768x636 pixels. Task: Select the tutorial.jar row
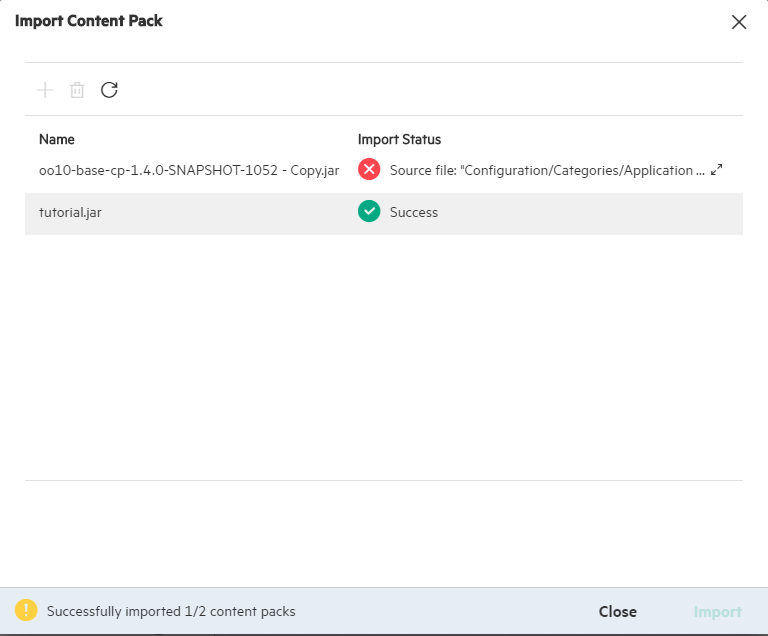[384, 214]
